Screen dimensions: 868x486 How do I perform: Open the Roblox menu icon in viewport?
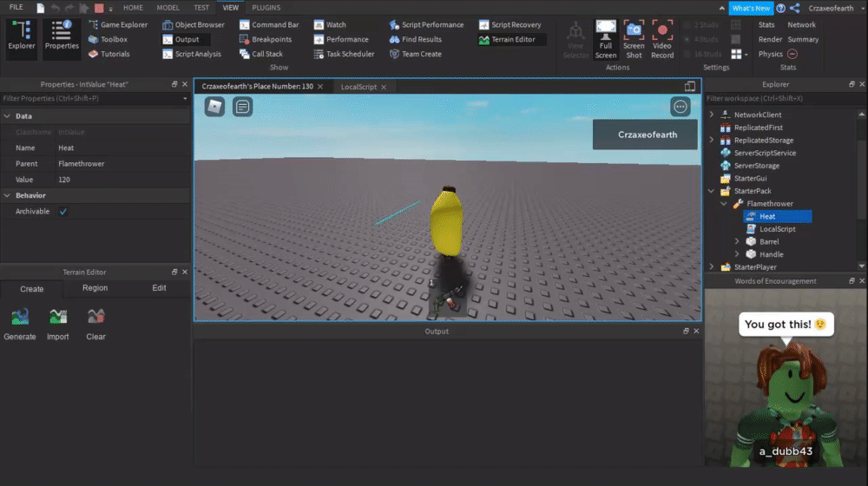214,106
